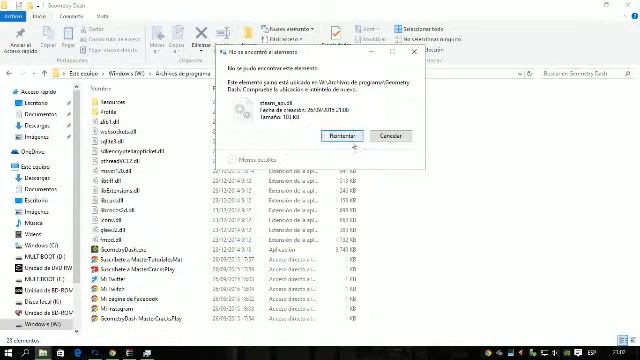Click Cancelar button in the dialog
This screenshot has height=360, width=640.
click(x=391, y=136)
